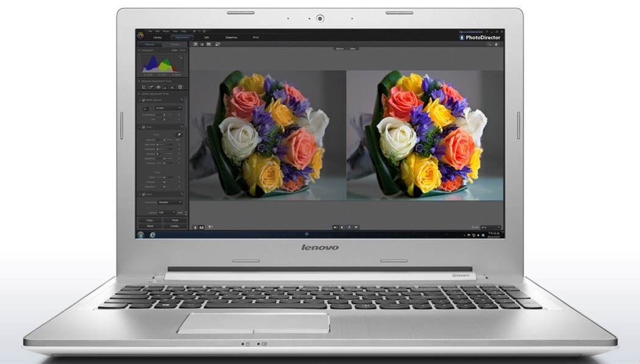Select the crop tool in Regional Adjustment Tools
The height and width of the screenshot is (364, 640).
click(x=144, y=87)
